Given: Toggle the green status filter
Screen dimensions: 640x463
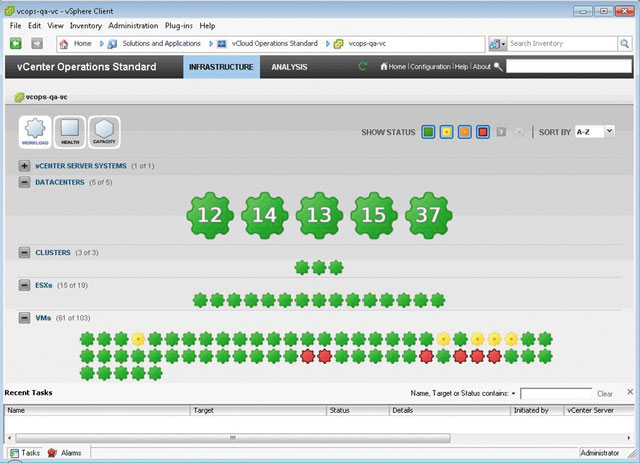Looking at the screenshot, I should point(428,132).
